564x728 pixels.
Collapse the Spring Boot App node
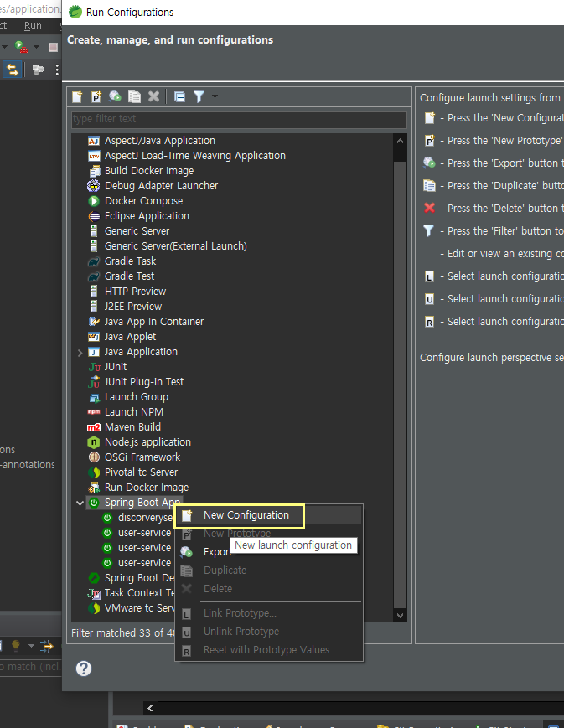(x=80, y=503)
